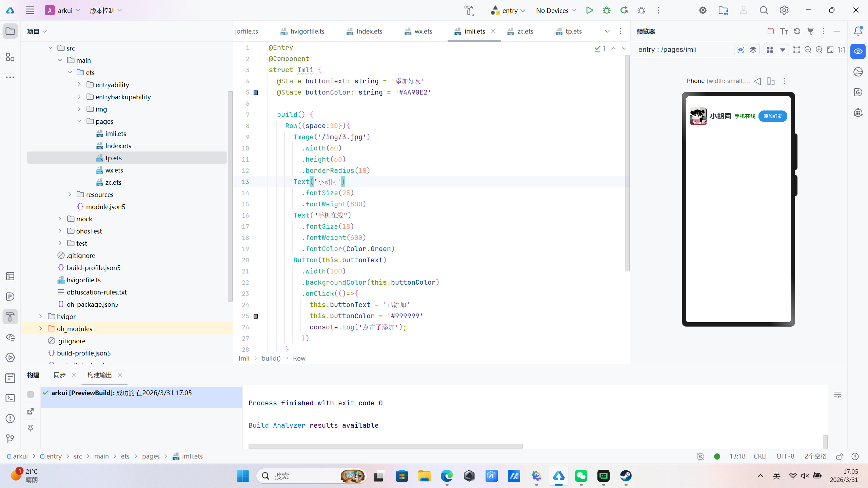Open wx.ets in the project tree

point(114,170)
